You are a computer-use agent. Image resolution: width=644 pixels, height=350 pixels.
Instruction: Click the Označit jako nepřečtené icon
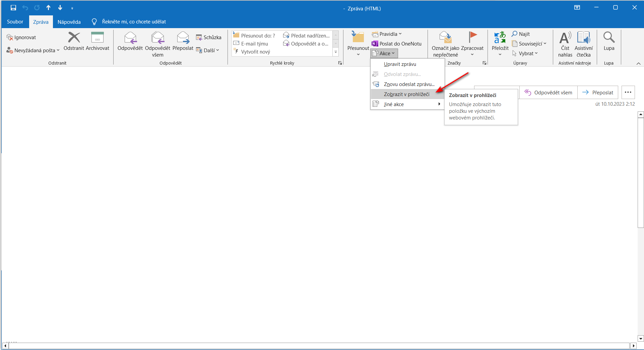pos(445,37)
